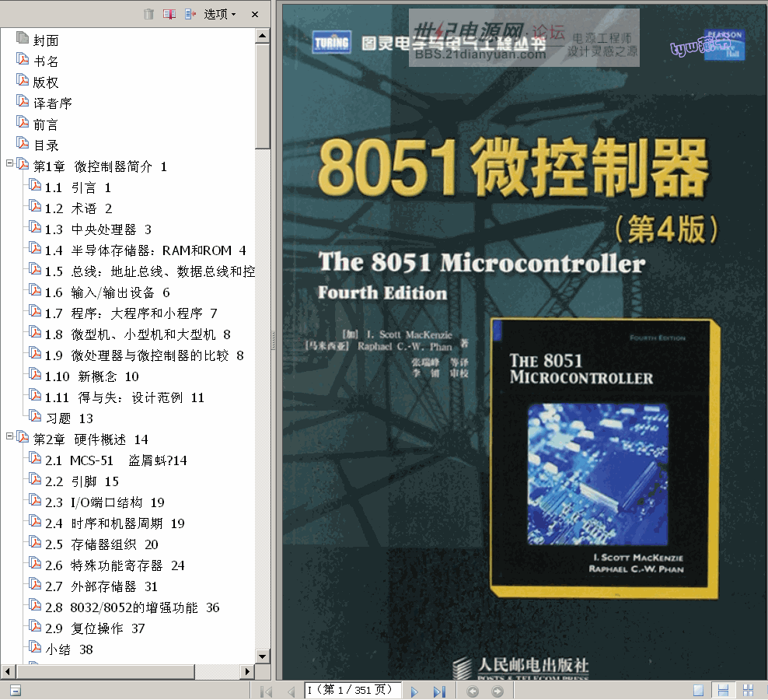Open the 书名 bookmark

click(46, 61)
